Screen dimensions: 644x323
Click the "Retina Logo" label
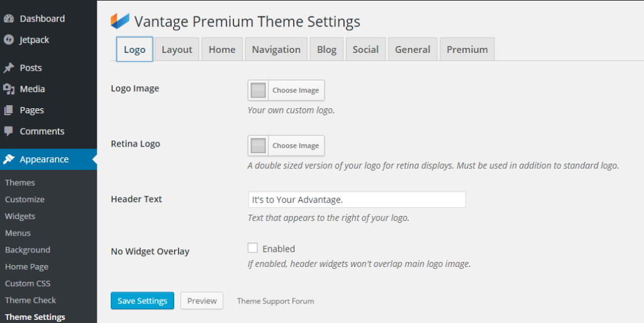point(136,144)
